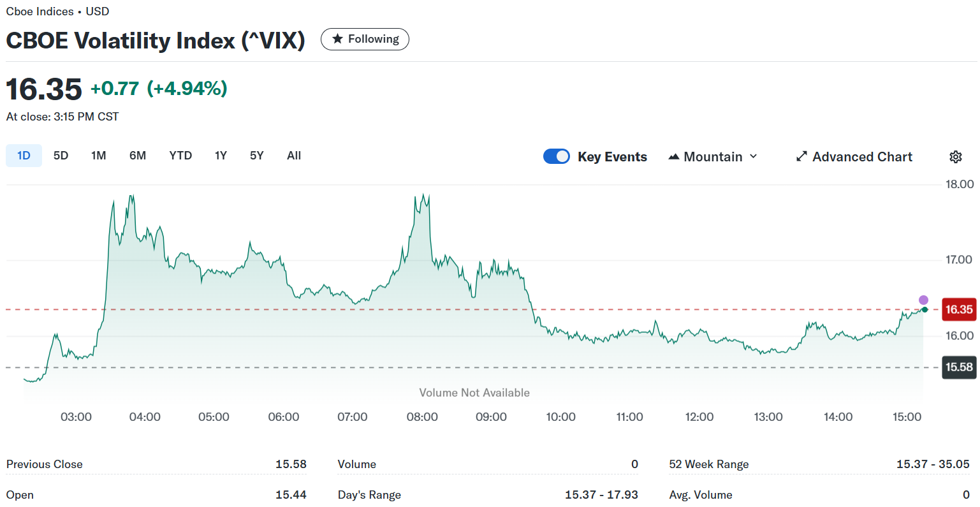
Task: Click the dark 15.58 previous close label
Action: (x=958, y=367)
